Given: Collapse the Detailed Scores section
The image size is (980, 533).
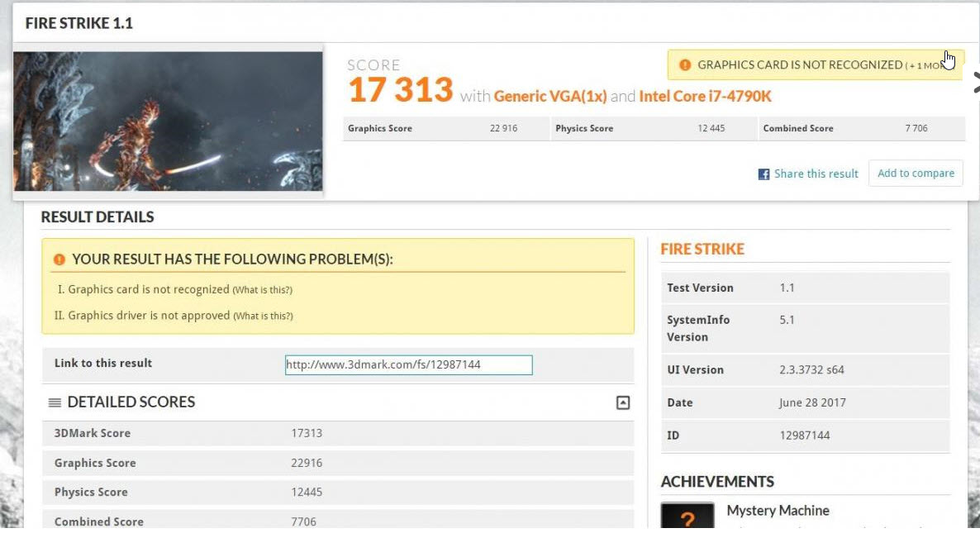Looking at the screenshot, I should (x=622, y=403).
